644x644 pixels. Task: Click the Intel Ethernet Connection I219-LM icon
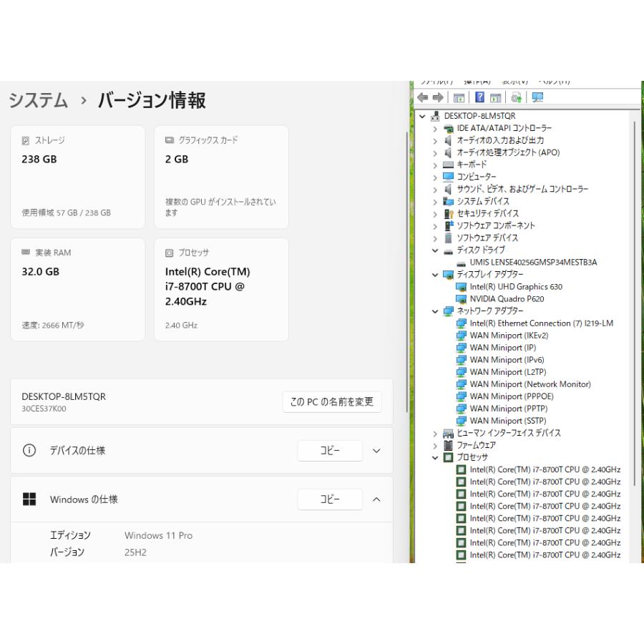tap(462, 323)
